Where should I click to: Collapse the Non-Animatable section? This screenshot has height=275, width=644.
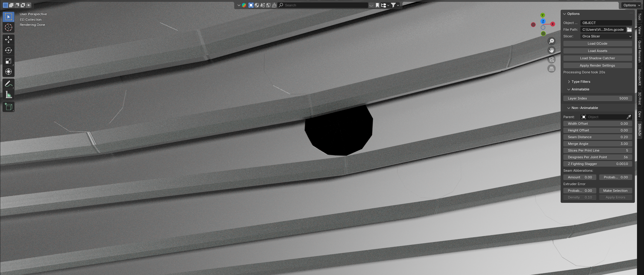[584, 108]
